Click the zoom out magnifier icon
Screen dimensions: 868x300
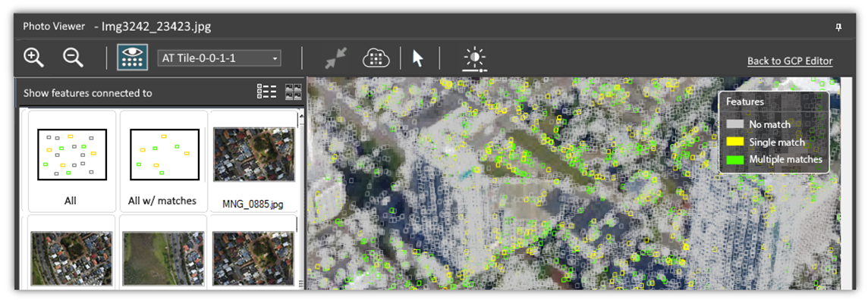click(73, 58)
